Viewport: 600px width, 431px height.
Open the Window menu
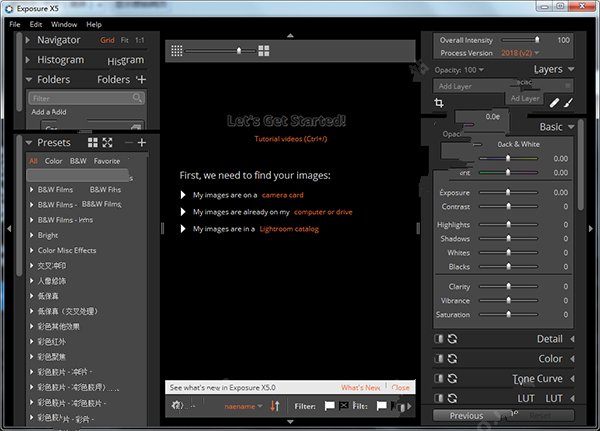tap(64, 24)
